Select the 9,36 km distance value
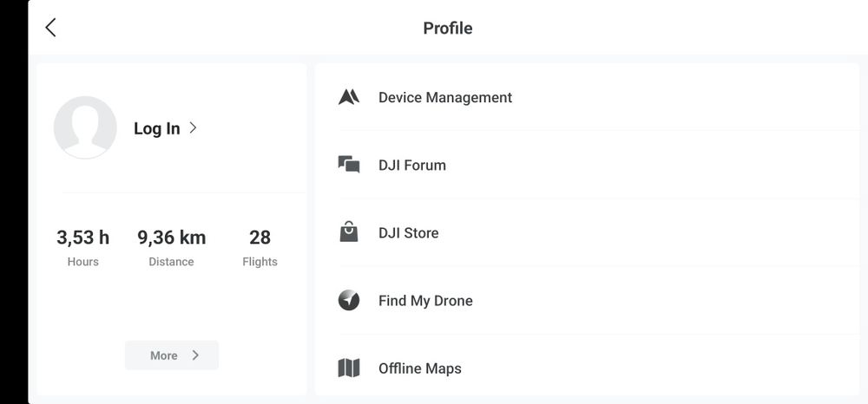Image resolution: width=868 pixels, height=404 pixels. (x=172, y=238)
